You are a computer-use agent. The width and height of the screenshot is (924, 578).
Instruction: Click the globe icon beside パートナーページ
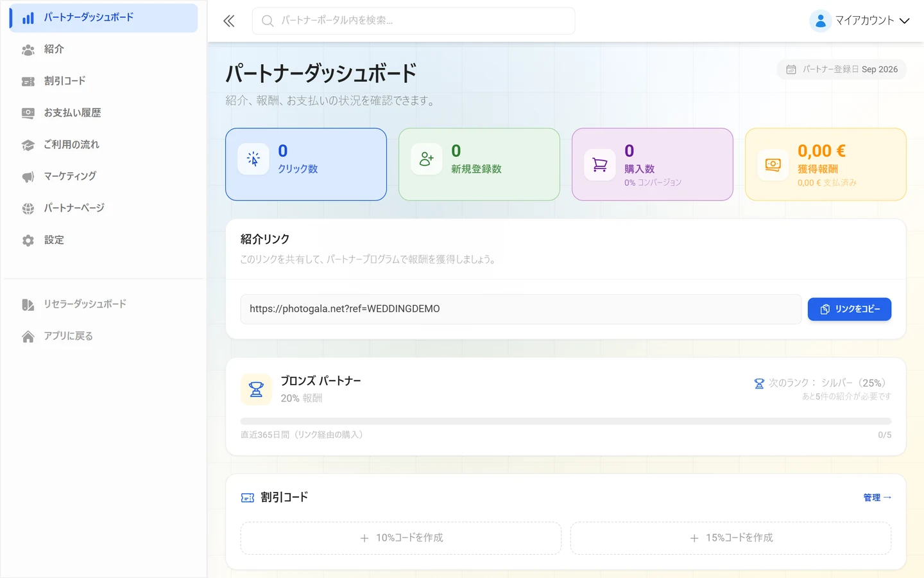click(x=28, y=209)
